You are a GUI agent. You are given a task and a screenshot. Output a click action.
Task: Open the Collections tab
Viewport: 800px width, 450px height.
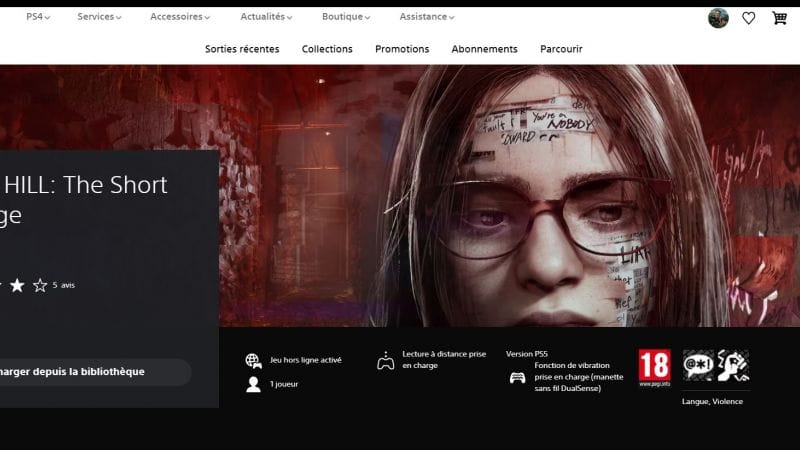327,49
